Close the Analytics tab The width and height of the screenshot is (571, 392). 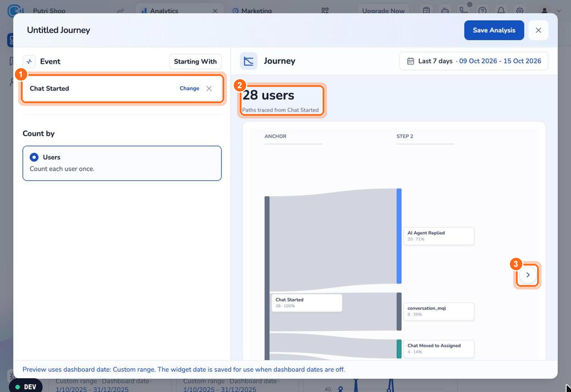point(215,11)
